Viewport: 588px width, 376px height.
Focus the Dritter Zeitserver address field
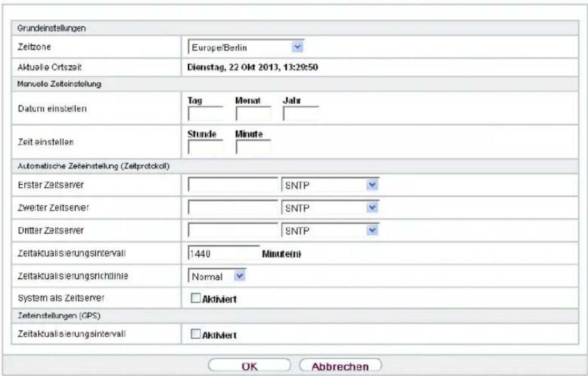coord(233,231)
